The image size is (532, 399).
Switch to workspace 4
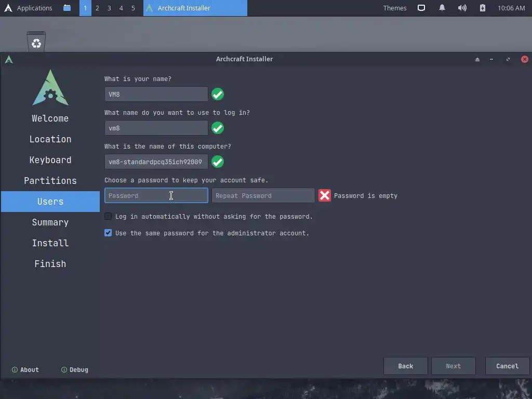(x=121, y=8)
